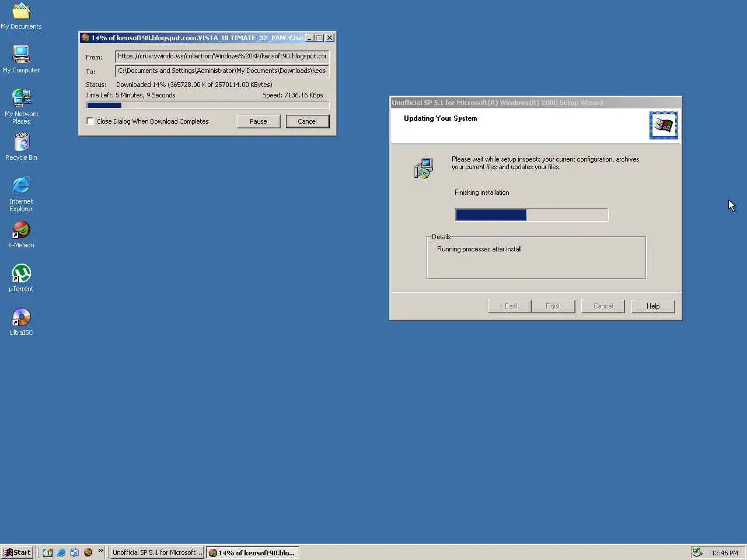This screenshot has width=747, height=560.
Task: Minimize the download dialog
Action: (x=310, y=38)
